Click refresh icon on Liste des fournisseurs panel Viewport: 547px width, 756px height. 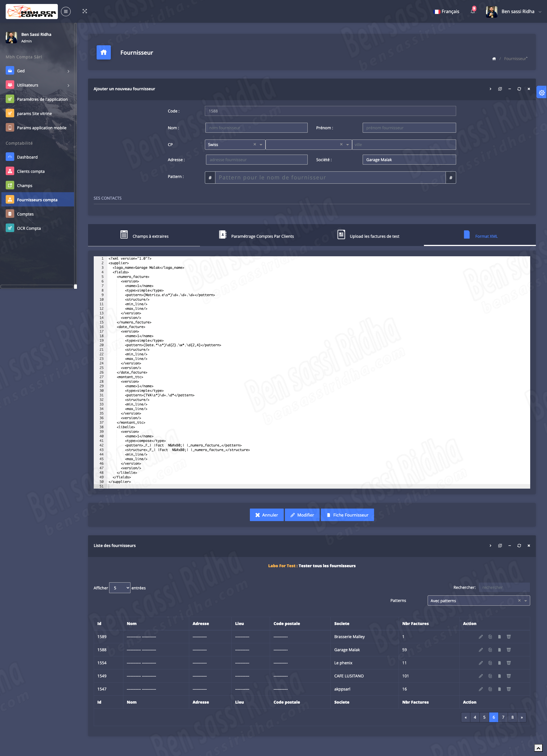point(519,546)
